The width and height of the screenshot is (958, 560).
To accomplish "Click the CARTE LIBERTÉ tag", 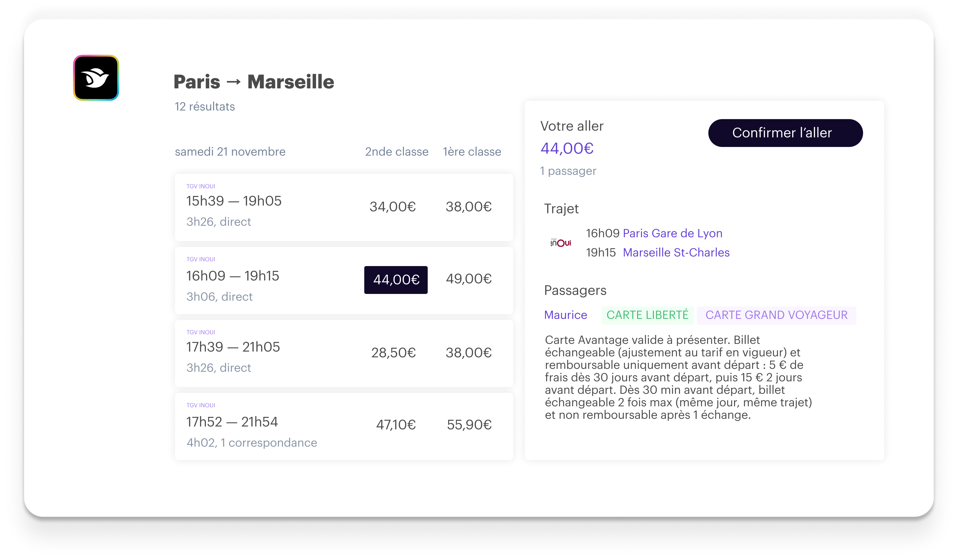I will [647, 315].
